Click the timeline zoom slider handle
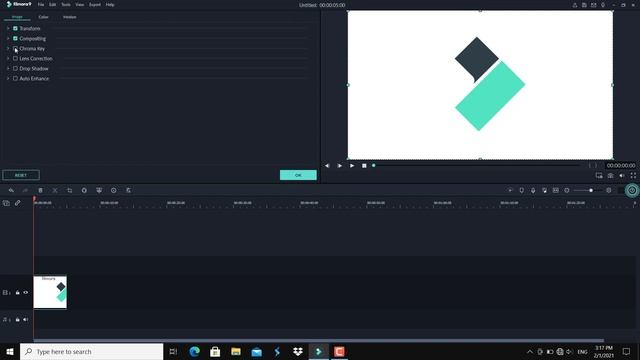Screen dimensions: 640x360 coord(591,191)
